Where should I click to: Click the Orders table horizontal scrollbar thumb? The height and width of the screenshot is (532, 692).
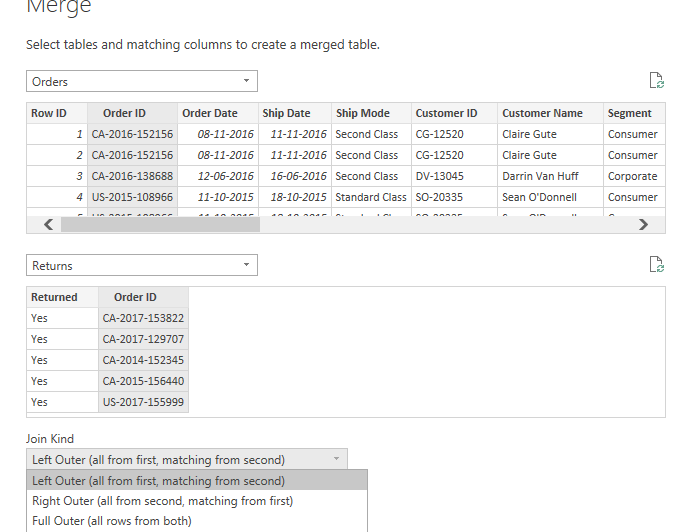(x=160, y=225)
